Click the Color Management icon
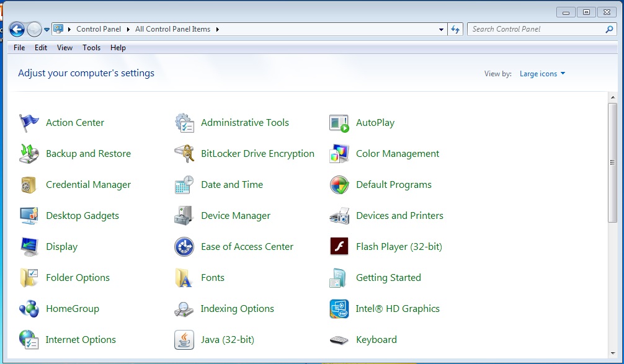 click(339, 154)
